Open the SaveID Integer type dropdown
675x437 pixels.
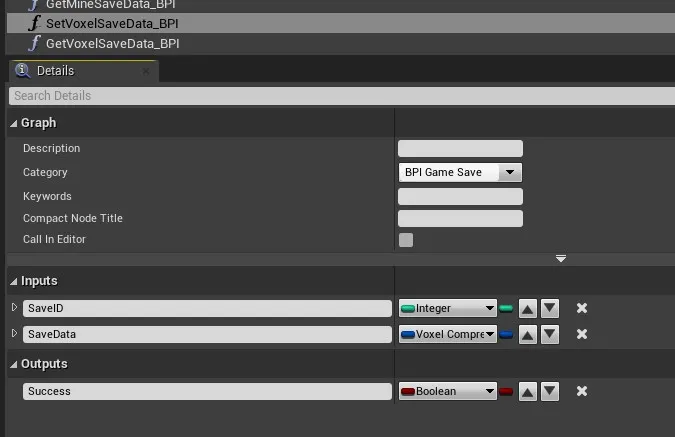pyautogui.click(x=448, y=308)
